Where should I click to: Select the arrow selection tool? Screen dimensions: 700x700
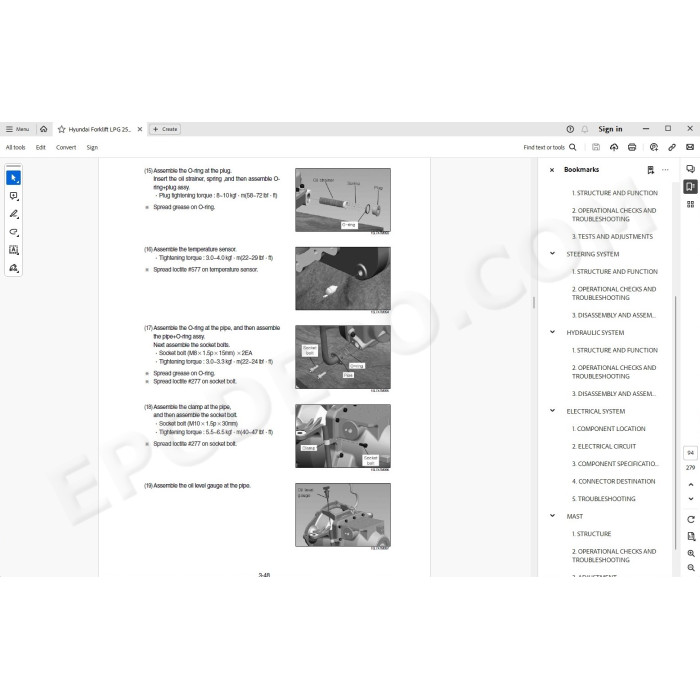tap(13, 178)
